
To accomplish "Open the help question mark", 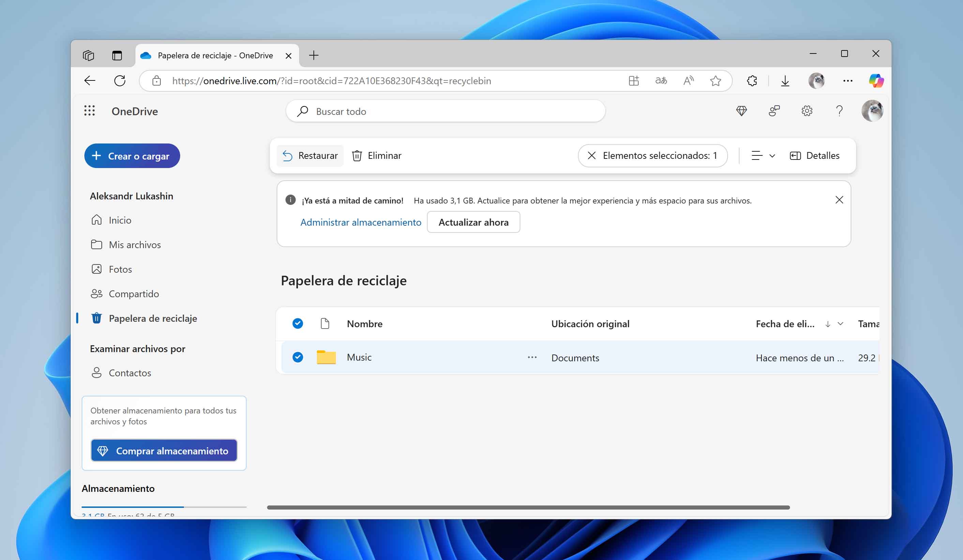I will 839,111.
